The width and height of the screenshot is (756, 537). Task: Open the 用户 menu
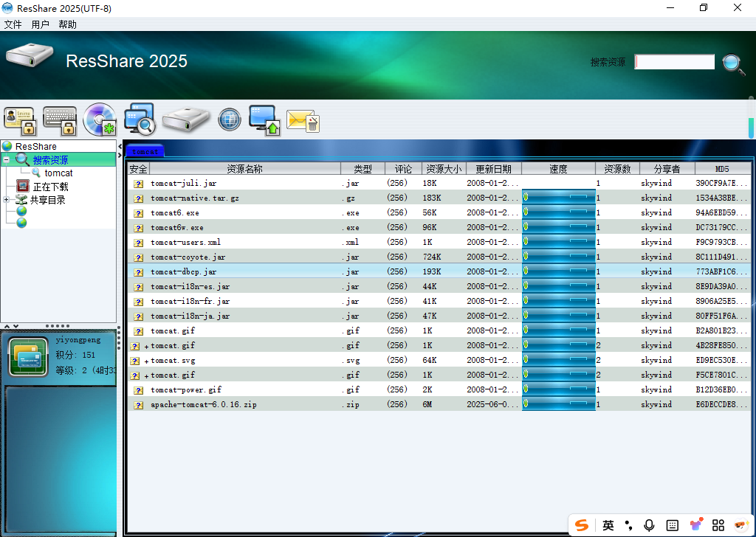(41, 24)
